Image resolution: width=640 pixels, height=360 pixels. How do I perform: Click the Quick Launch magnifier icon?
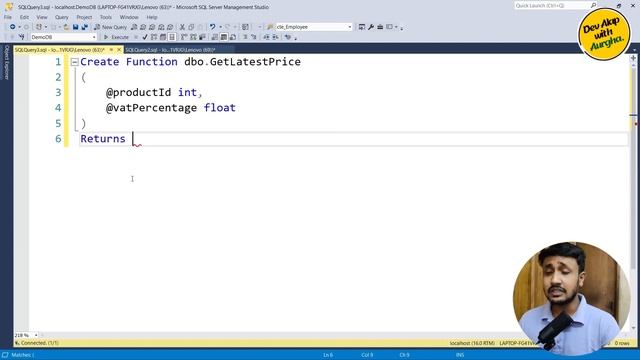pos(593,5)
